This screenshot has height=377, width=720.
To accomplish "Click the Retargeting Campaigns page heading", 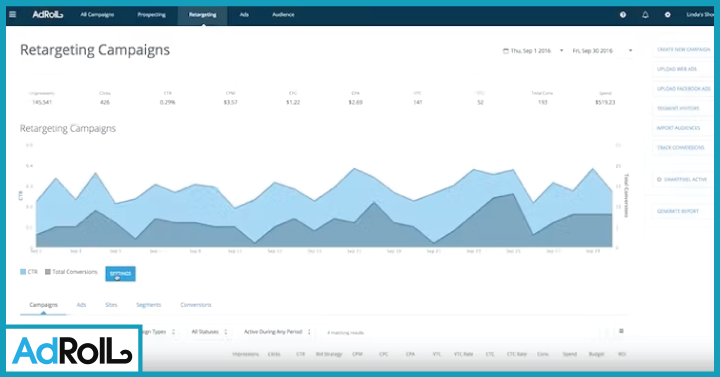I will click(95, 50).
